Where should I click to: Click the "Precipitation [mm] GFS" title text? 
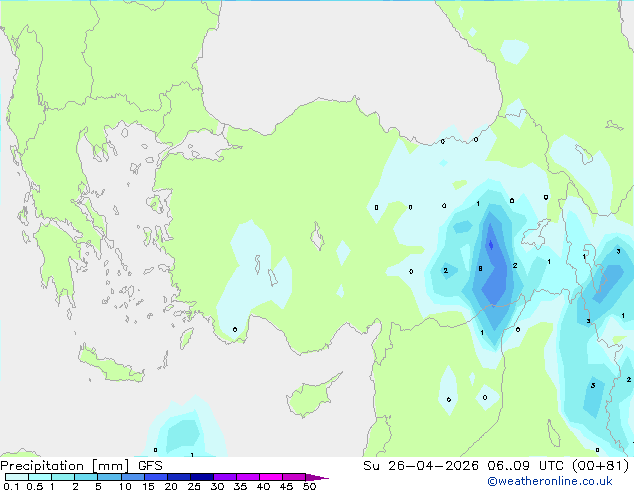[x=81, y=466]
